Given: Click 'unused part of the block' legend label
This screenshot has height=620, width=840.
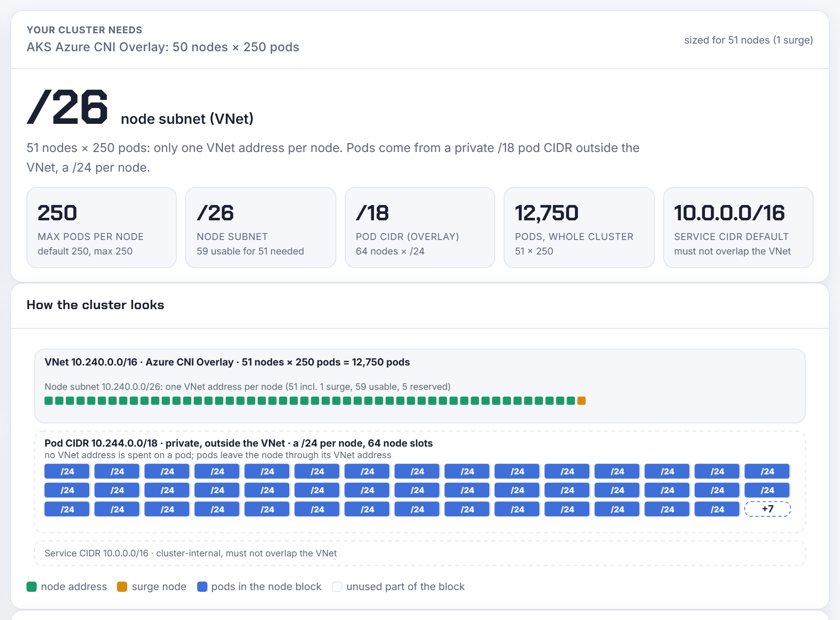Looking at the screenshot, I should point(405,587).
